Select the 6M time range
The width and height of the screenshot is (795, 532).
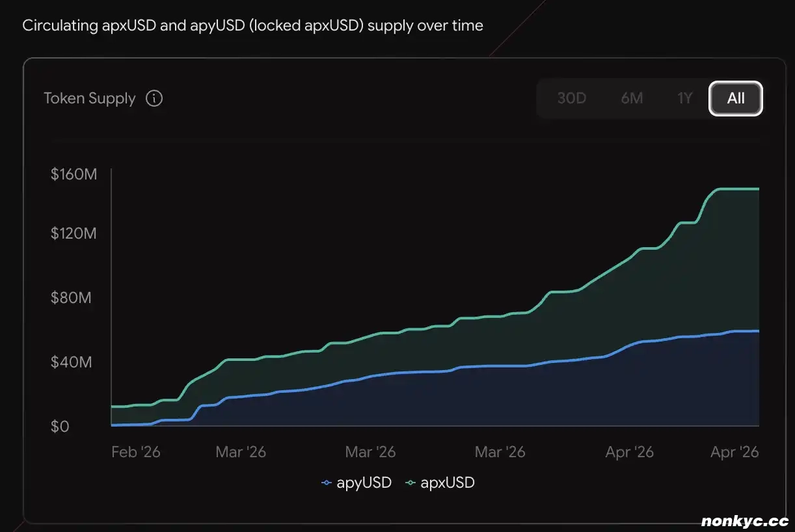click(631, 99)
